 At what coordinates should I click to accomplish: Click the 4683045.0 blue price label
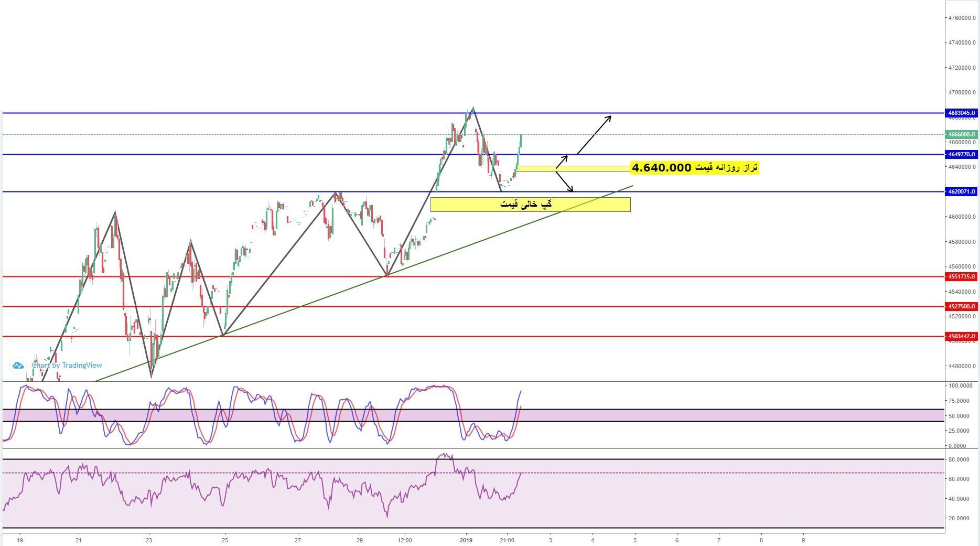click(x=961, y=113)
